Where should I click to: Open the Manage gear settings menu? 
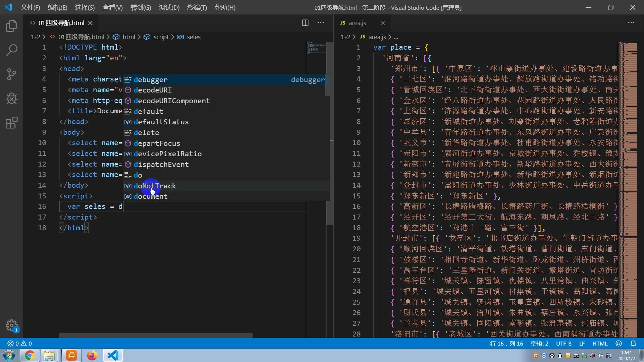pyautogui.click(x=11, y=325)
